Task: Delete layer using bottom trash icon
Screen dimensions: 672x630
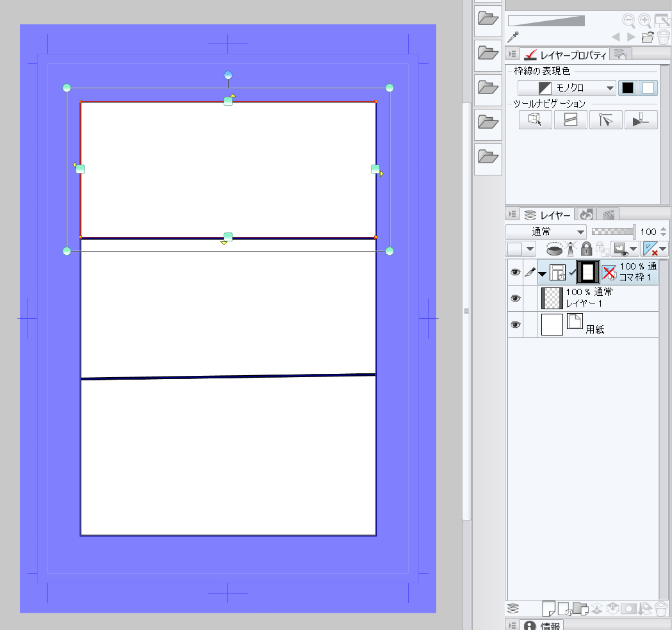Action: point(663,608)
